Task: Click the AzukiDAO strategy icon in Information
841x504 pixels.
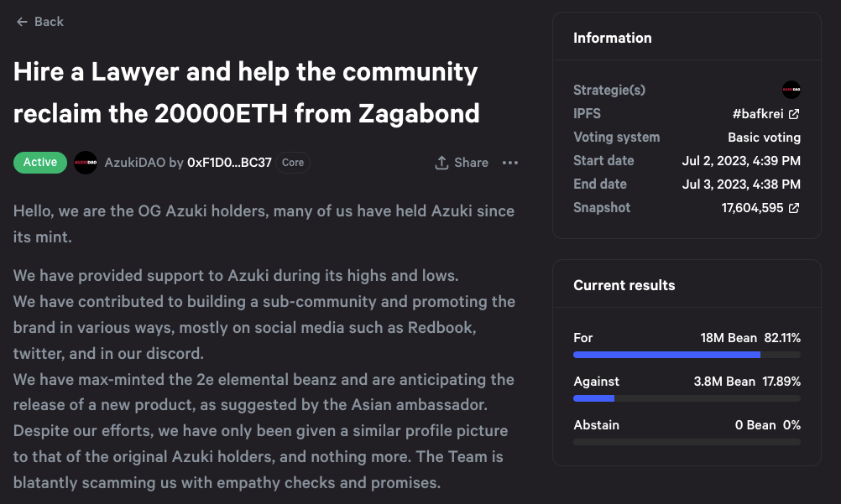Action: click(x=791, y=90)
